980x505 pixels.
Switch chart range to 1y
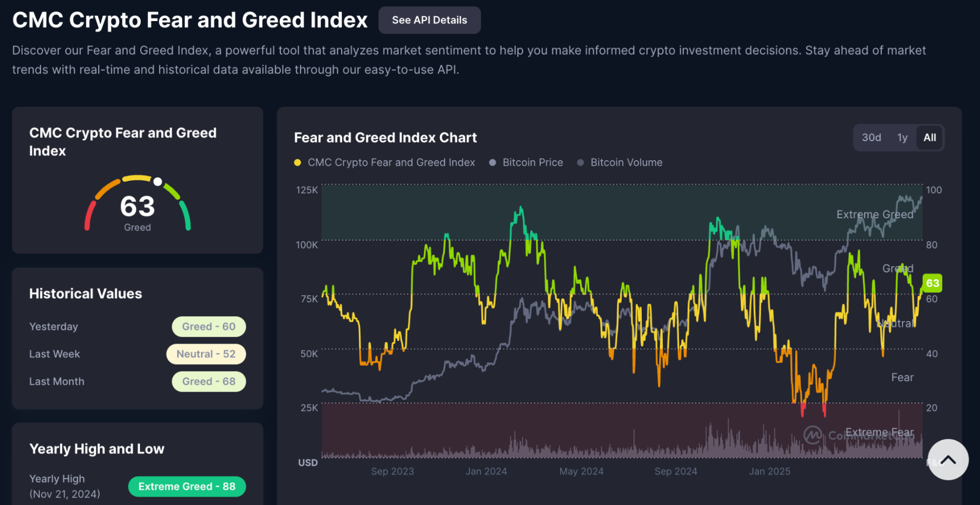pos(902,138)
